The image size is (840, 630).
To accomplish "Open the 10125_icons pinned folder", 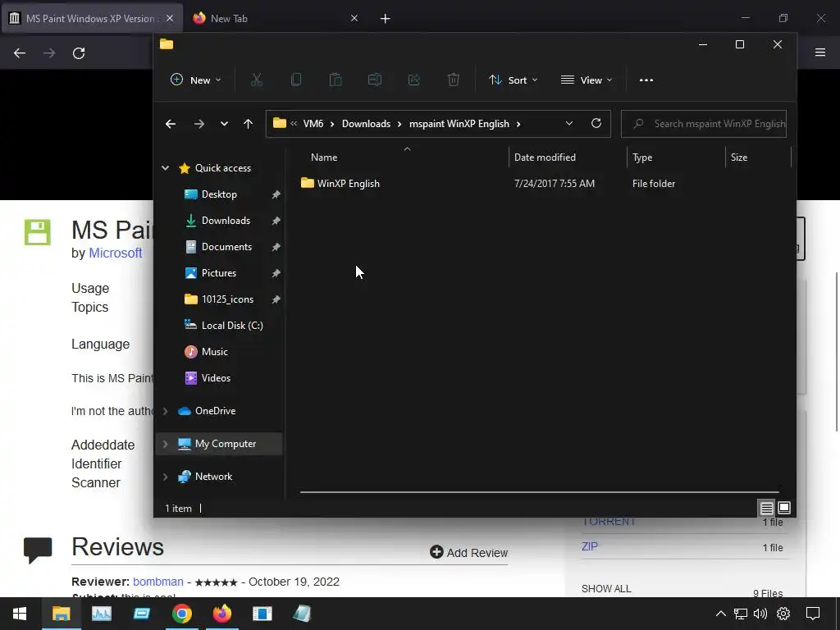I will tap(227, 299).
